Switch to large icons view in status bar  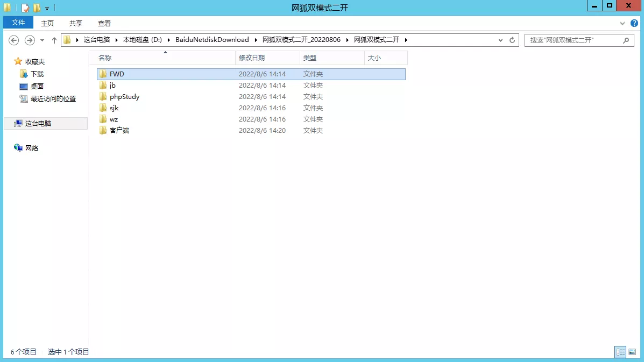[633, 352]
